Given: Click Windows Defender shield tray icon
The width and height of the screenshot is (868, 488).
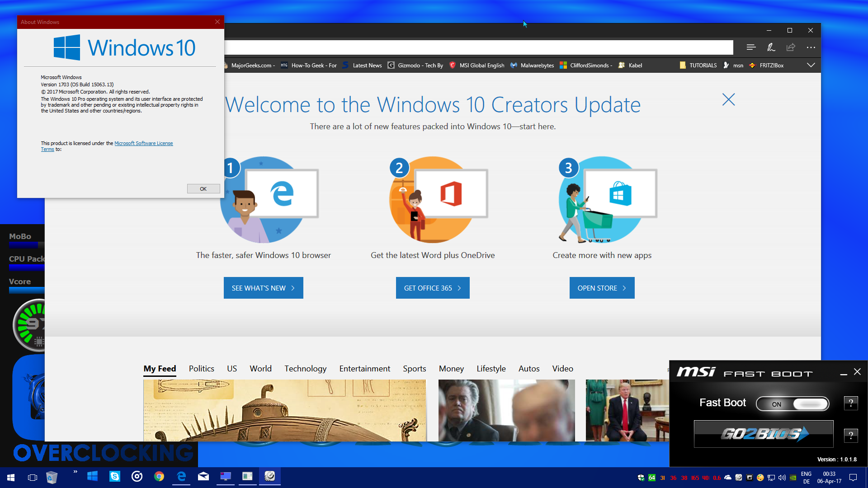Looking at the screenshot, I should 641,478.
